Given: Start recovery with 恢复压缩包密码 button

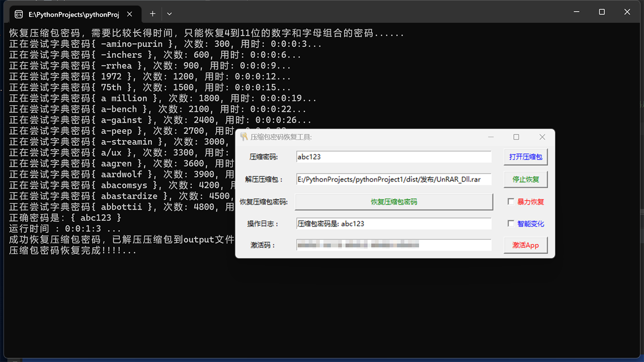Looking at the screenshot, I should pyautogui.click(x=393, y=202).
